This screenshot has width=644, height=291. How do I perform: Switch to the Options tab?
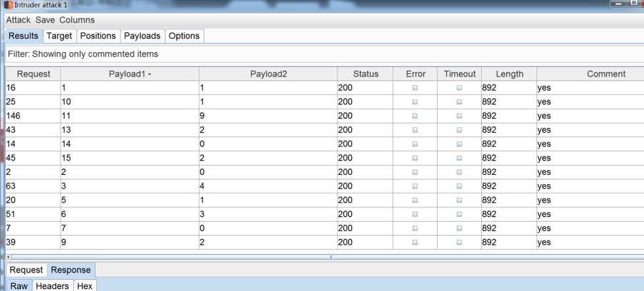(x=184, y=36)
